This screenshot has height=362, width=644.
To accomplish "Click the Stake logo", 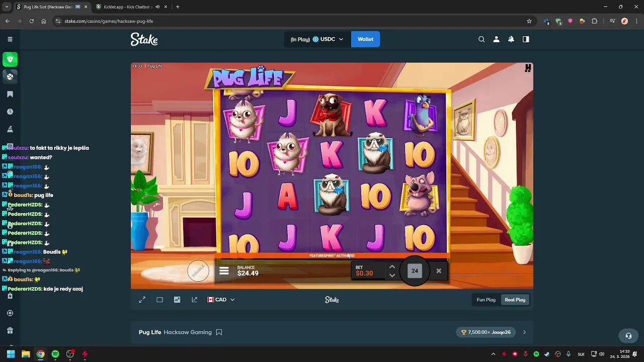I will tap(144, 39).
